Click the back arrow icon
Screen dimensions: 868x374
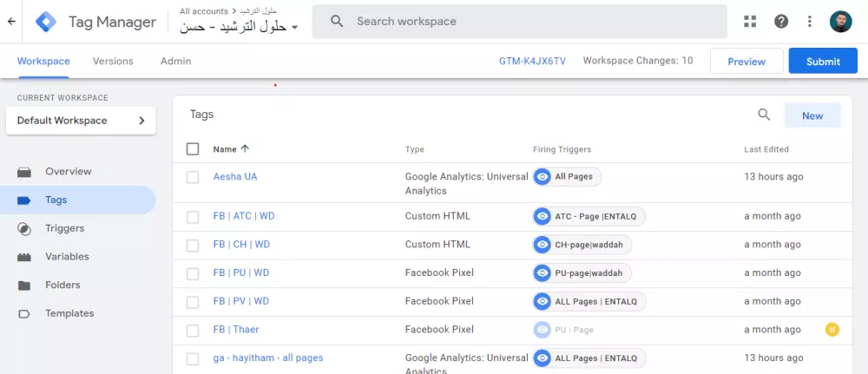tap(11, 22)
